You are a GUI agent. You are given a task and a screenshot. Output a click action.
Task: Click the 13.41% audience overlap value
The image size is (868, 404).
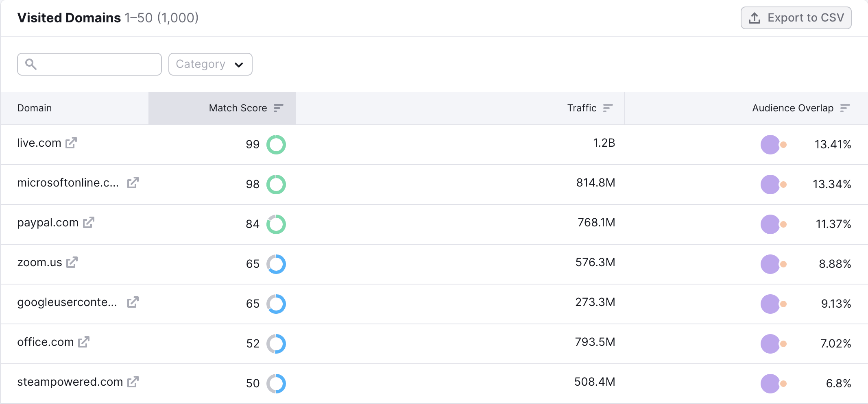click(833, 145)
